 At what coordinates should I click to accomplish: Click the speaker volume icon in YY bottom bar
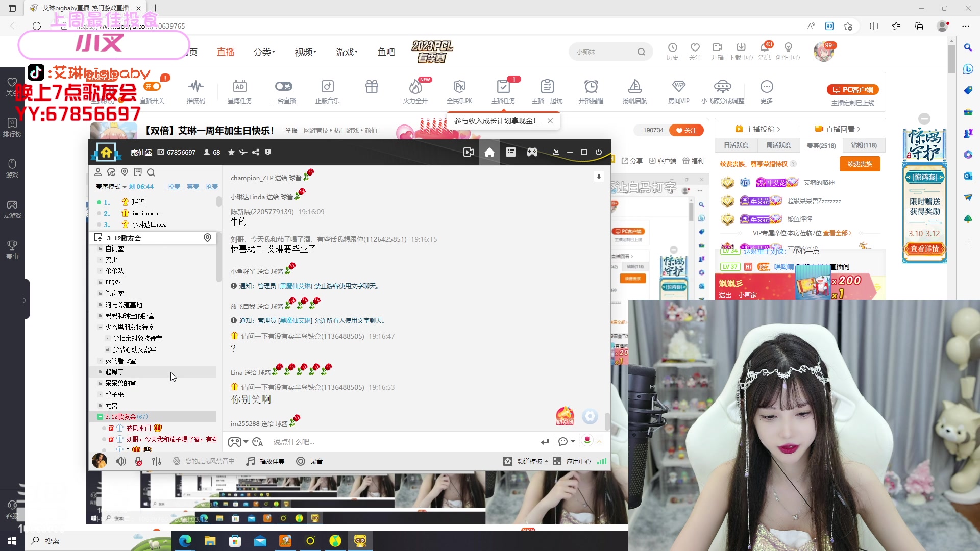121,461
